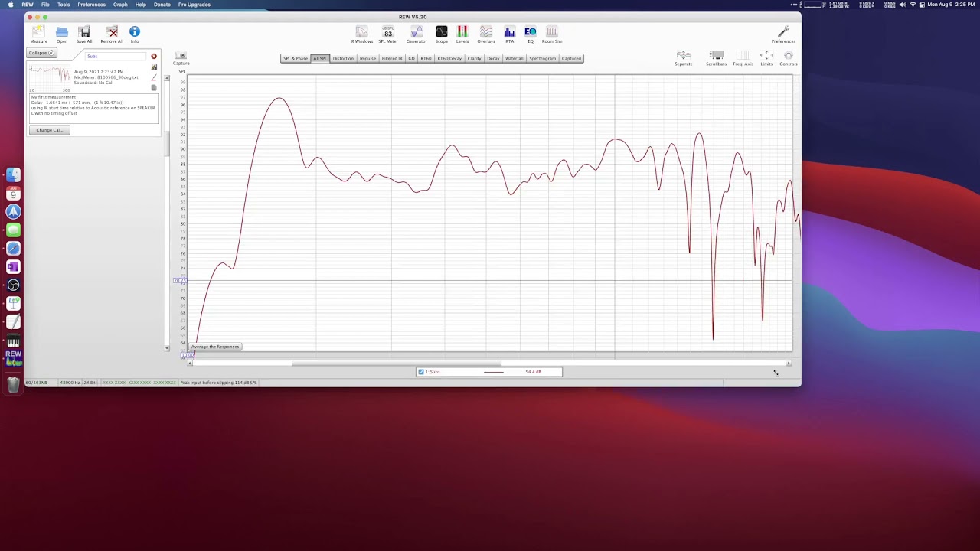This screenshot has width=980, height=551.
Task: Change the Subs trace colour icon
Action: [x=154, y=77]
